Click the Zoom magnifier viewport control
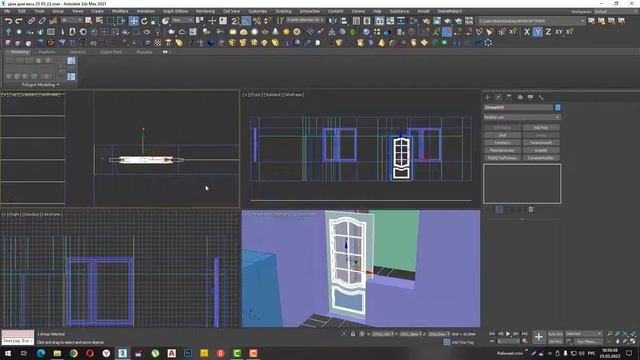This screenshot has height=360, width=640. (610, 334)
